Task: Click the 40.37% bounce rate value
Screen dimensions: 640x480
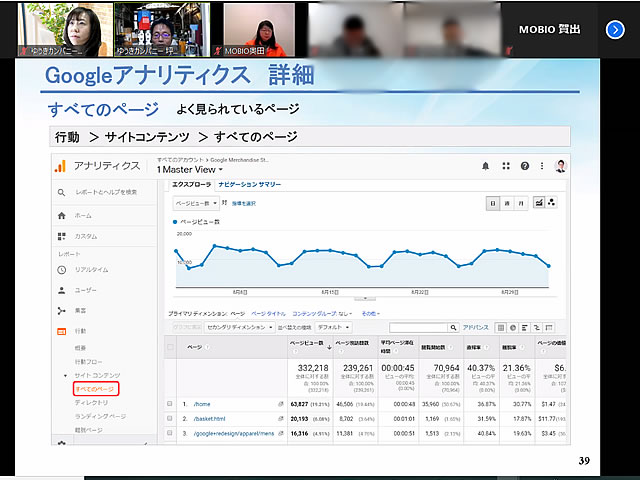Action: point(481,368)
